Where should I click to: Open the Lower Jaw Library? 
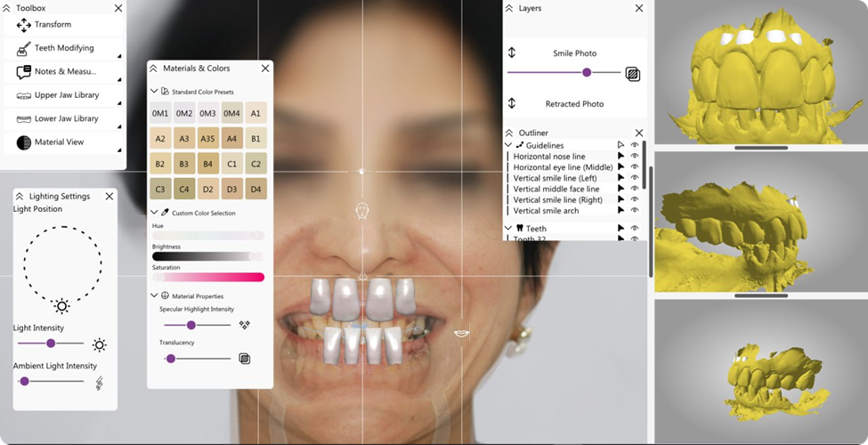(64, 118)
